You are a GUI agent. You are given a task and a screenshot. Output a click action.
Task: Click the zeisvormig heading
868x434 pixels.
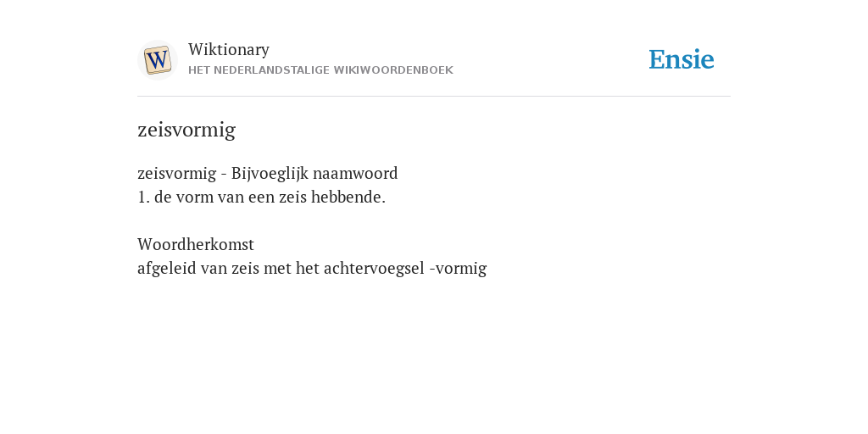point(186,130)
